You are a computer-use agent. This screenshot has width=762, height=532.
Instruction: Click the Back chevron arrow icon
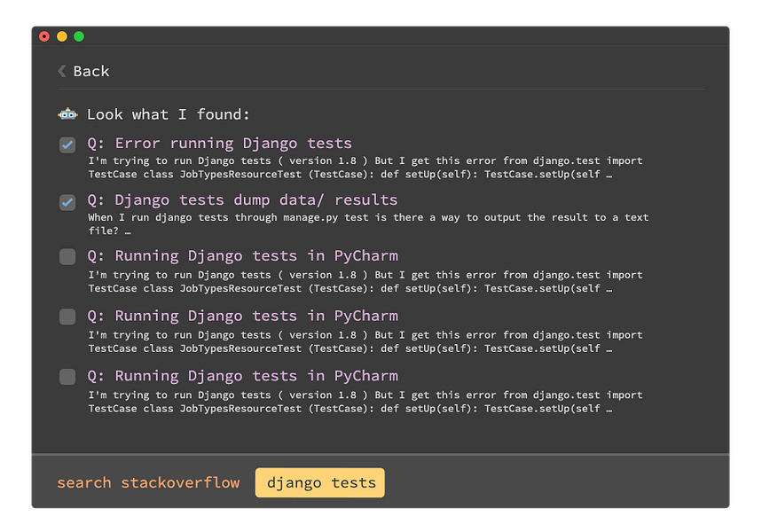click(x=62, y=71)
